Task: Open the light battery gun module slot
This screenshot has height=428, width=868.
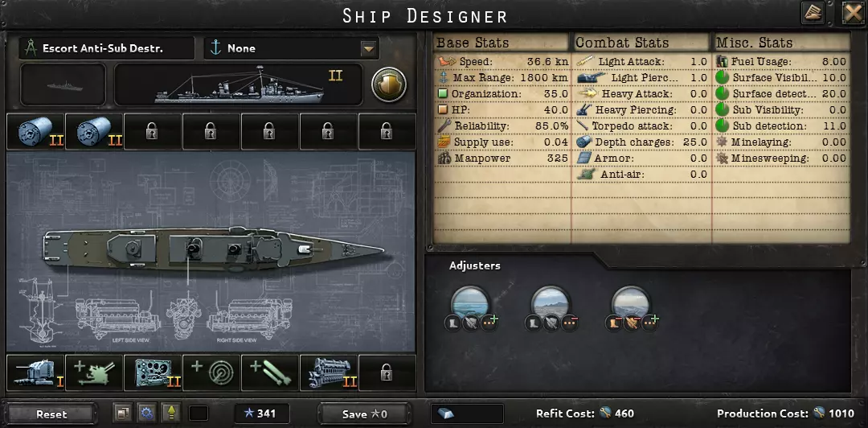Action: tap(36, 373)
